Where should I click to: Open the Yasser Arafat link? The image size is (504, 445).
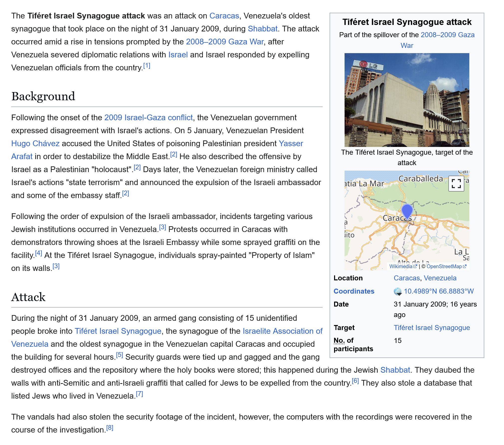[x=291, y=143]
